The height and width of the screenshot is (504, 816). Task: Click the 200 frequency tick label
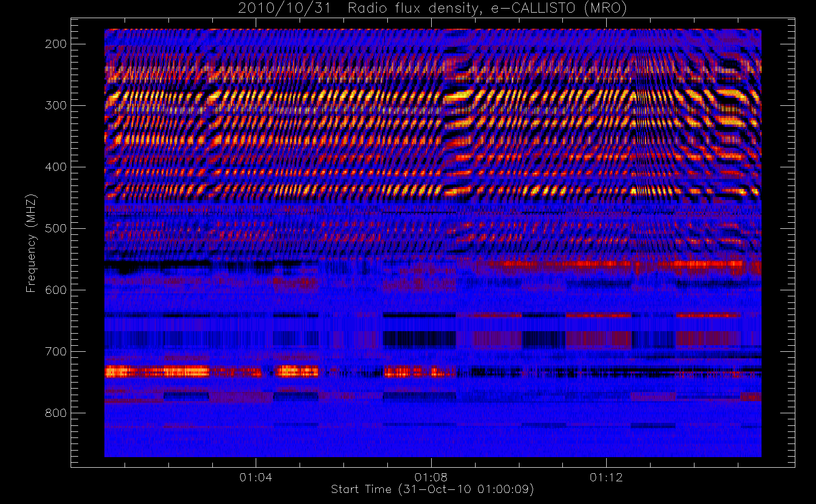click(55, 44)
